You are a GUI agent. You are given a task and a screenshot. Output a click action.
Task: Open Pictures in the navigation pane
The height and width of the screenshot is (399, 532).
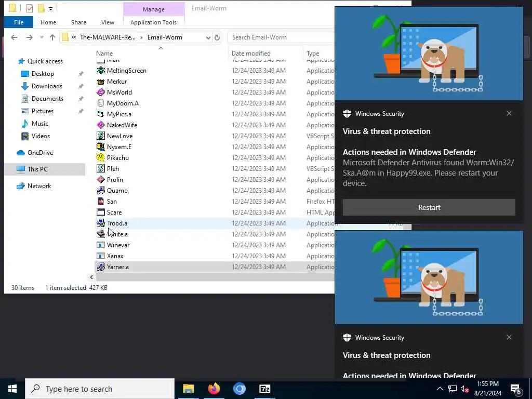click(x=43, y=111)
